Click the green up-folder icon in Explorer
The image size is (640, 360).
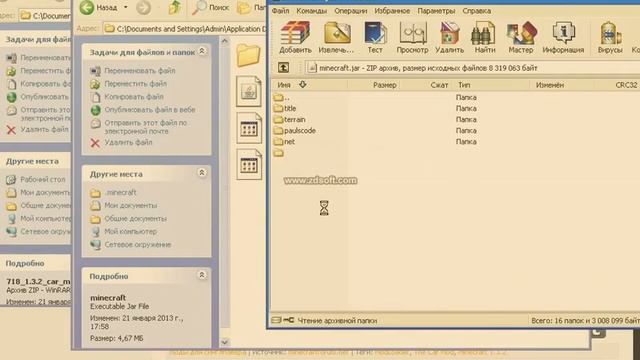pos(175,7)
